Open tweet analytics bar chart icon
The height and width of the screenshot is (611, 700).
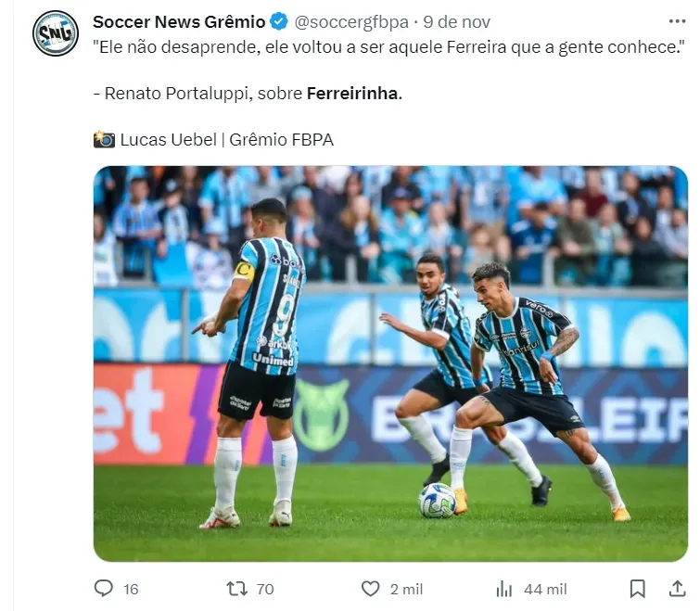coord(504,589)
